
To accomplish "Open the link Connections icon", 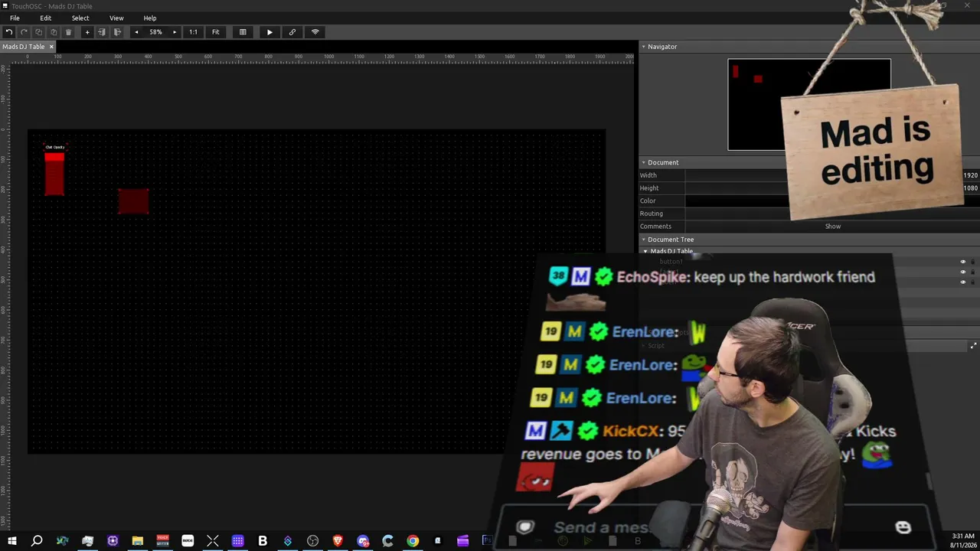I will click(292, 32).
